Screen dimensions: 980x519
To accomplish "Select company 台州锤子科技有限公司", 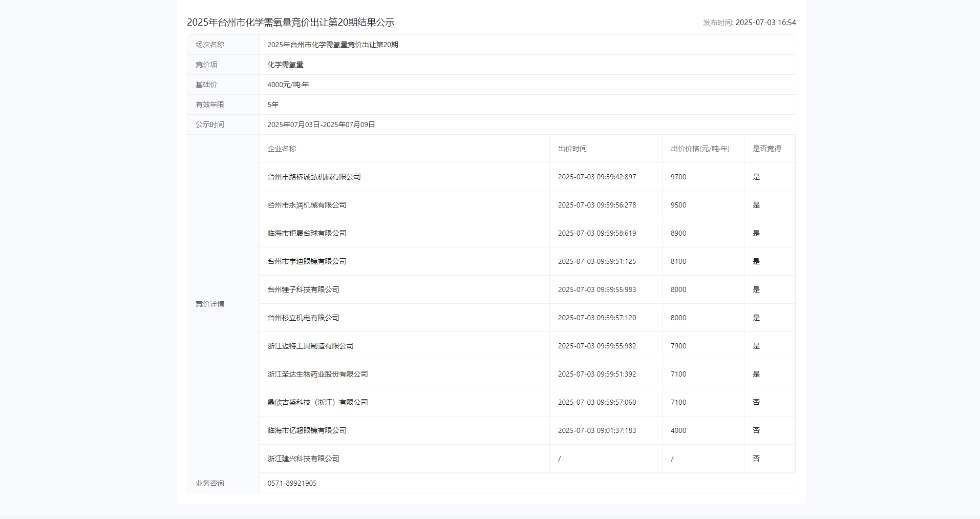I will pyautogui.click(x=303, y=289).
